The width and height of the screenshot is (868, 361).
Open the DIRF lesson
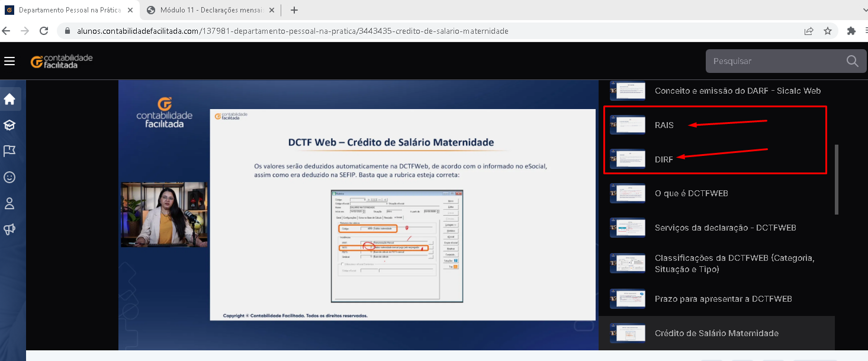(717, 159)
